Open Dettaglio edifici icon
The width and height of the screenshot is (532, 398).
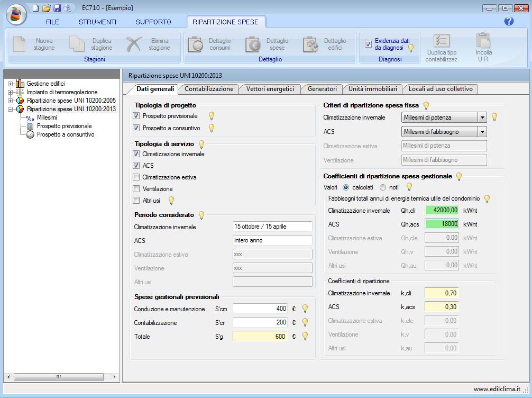click(310, 44)
